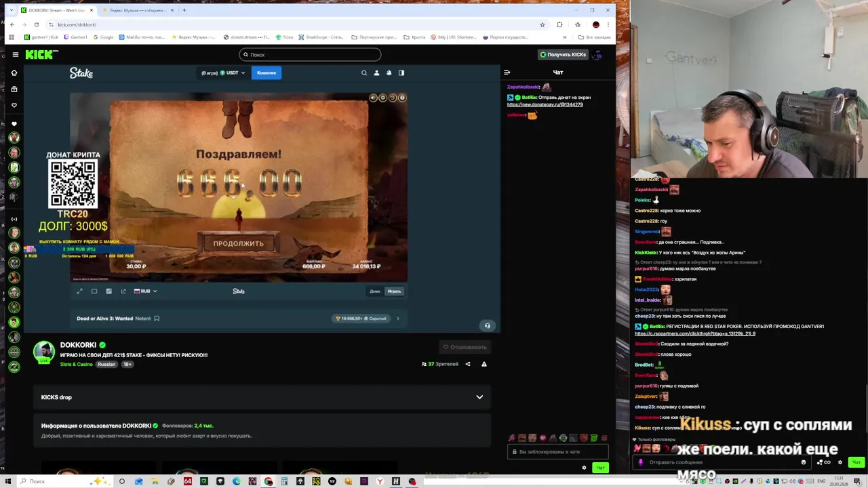868x488 pixels.
Task: Click game sound icon in slot
Action: 372,98
